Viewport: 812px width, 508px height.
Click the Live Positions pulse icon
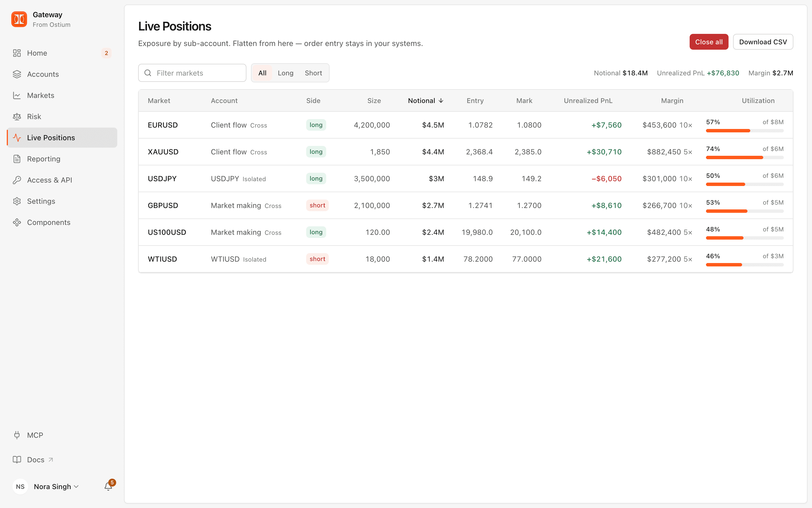(17, 138)
